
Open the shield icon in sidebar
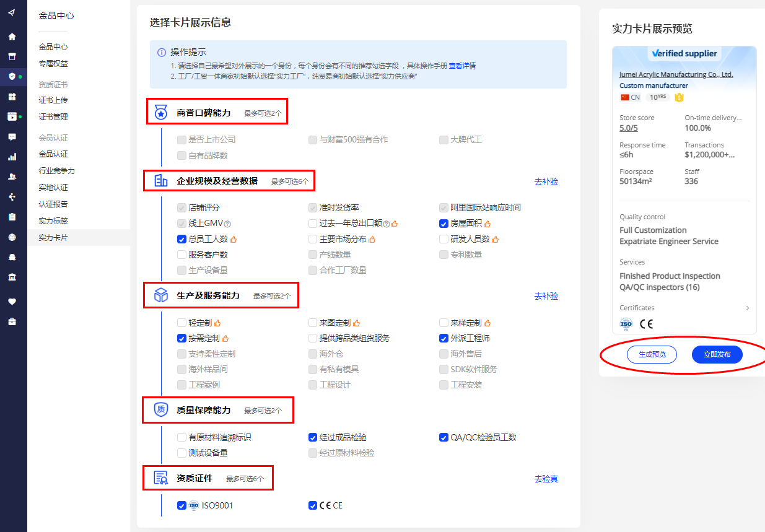click(x=12, y=77)
